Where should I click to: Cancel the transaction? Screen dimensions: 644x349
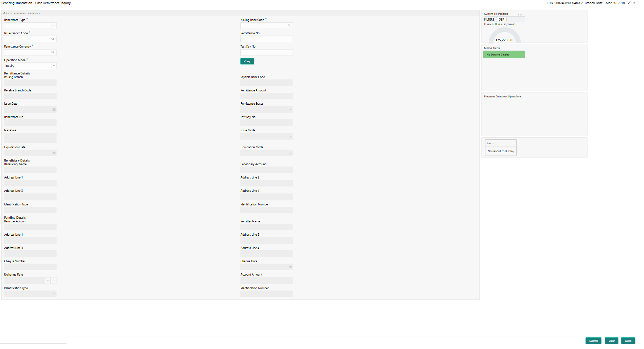pos(628,341)
